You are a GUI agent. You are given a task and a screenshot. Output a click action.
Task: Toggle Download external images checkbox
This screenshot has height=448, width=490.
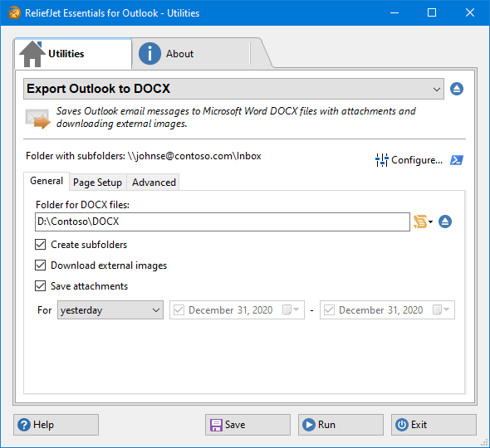(41, 265)
